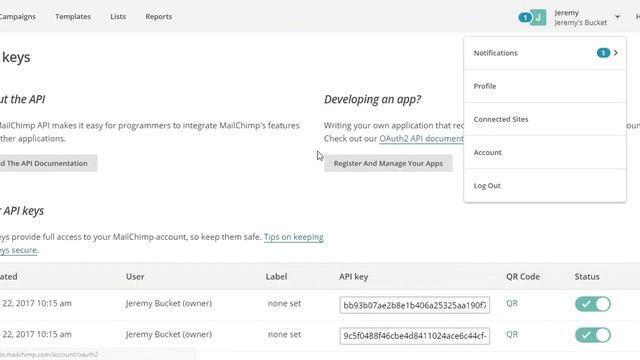640x360 pixels.
Task: Click 'none set' label in 9c5f0488 row
Action: [284, 334]
